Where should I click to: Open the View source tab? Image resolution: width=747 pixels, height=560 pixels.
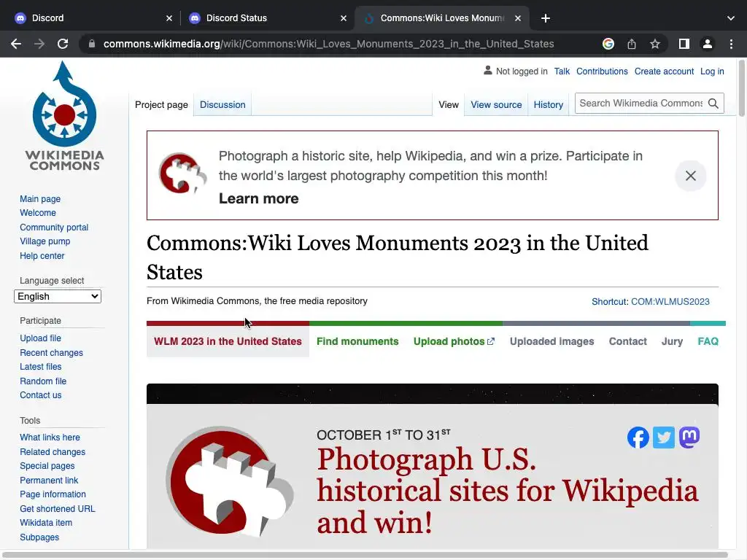coord(496,105)
